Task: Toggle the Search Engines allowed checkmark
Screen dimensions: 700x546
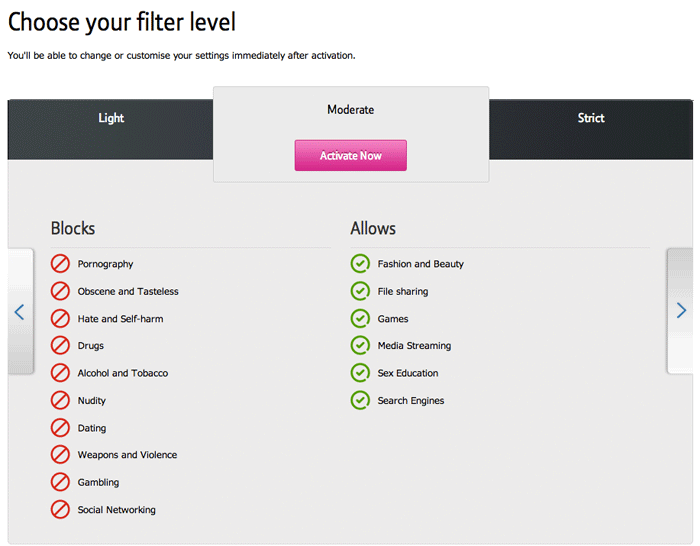Action: (x=360, y=400)
